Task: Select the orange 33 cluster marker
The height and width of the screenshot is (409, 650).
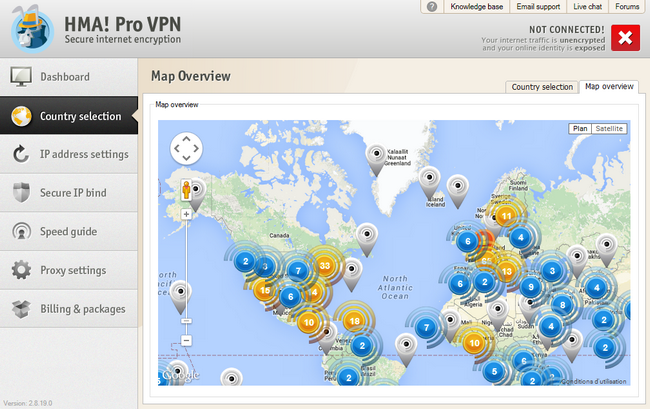Action: click(x=325, y=266)
